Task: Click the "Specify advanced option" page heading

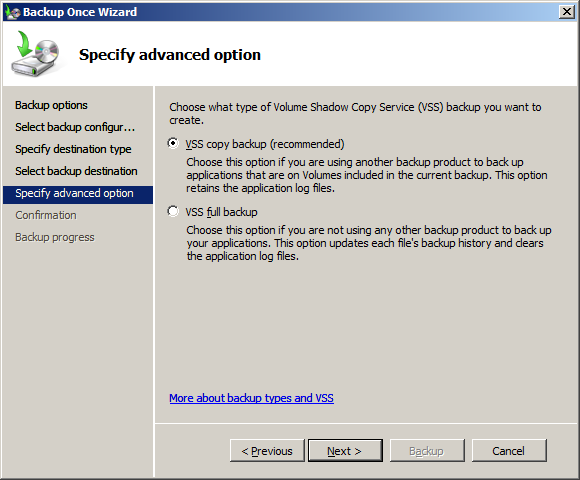Action: pyautogui.click(x=170, y=55)
